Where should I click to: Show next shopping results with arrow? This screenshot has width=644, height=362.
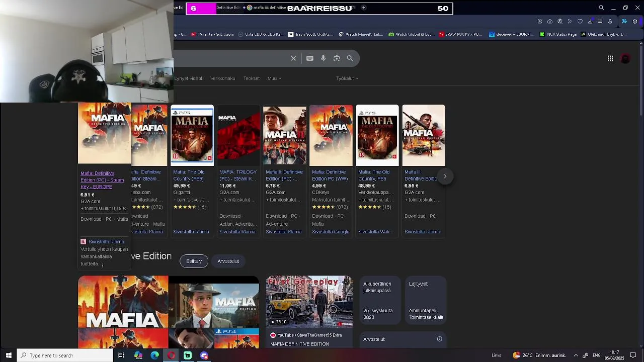point(445,176)
